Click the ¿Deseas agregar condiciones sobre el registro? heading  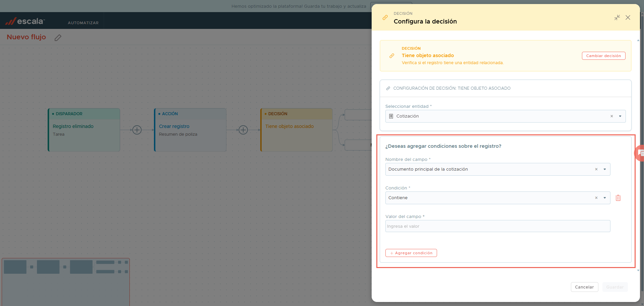(x=443, y=146)
